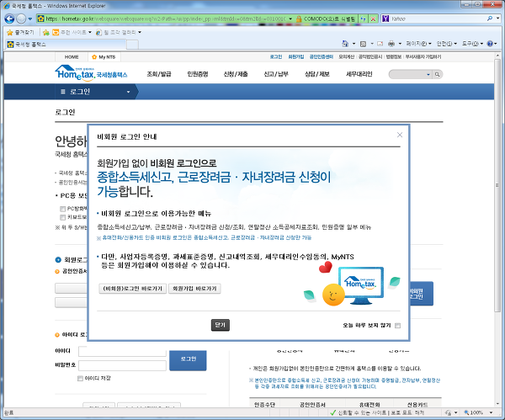Stop loading with the red X icon
505x420 pixels.
[373, 19]
